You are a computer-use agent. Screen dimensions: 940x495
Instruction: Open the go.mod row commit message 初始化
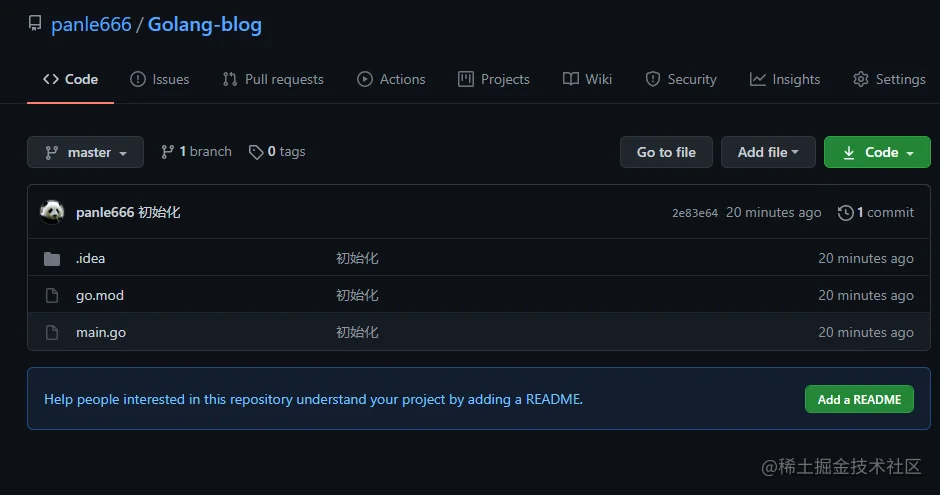pos(357,295)
